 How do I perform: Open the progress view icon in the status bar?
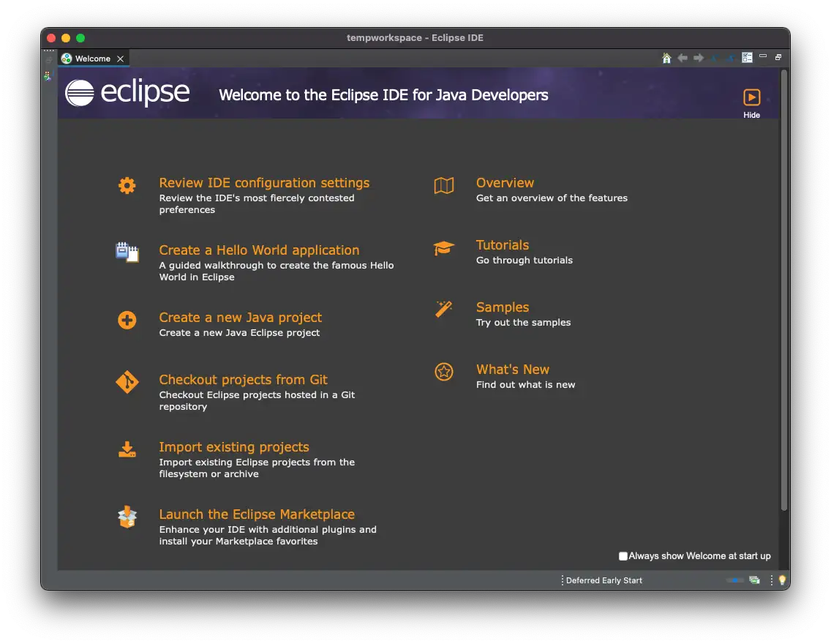click(x=754, y=580)
